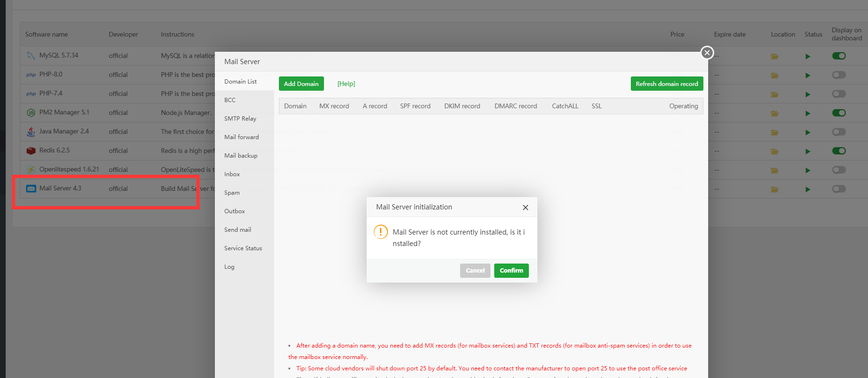Click the MySQL status play icon
This screenshot has height=378, width=868.
click(808, 57)
